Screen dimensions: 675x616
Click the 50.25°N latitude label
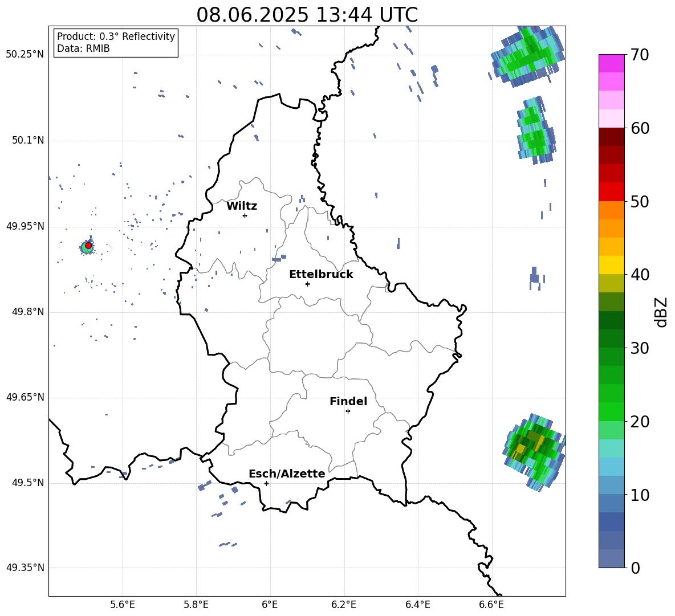pyautogui.click(x=25, y=55)
